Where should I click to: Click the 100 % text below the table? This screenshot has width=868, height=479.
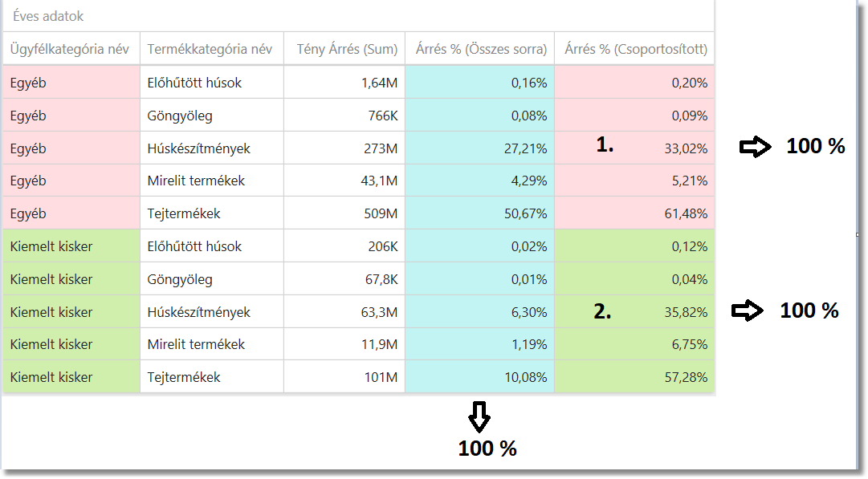[487, 449]
